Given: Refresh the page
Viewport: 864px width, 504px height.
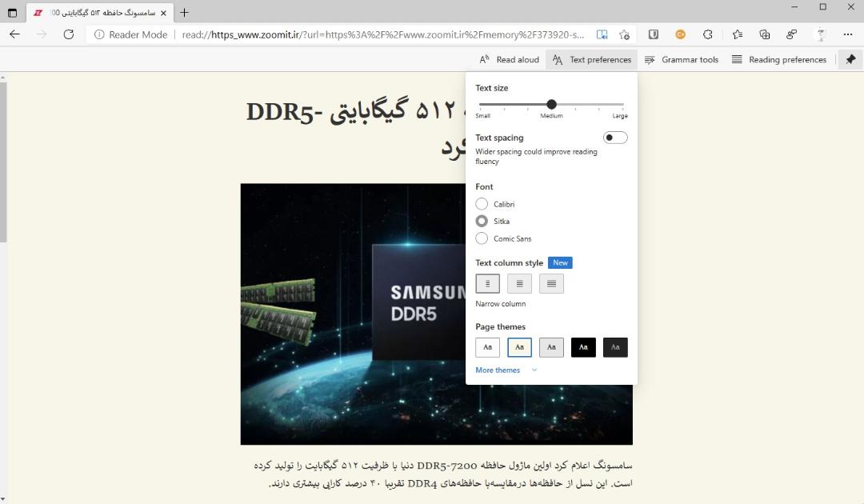Looking at the screenshot, I should point(68,34).
